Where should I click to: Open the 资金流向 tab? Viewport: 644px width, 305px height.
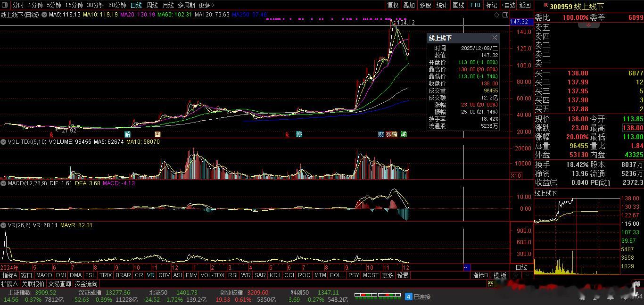click(86, 284)
